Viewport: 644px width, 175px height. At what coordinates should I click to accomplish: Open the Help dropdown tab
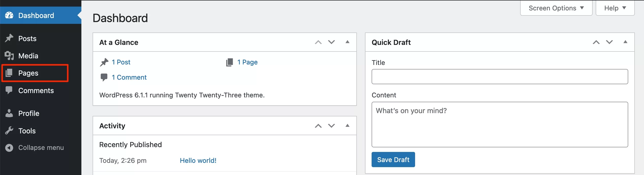[615, 8]
